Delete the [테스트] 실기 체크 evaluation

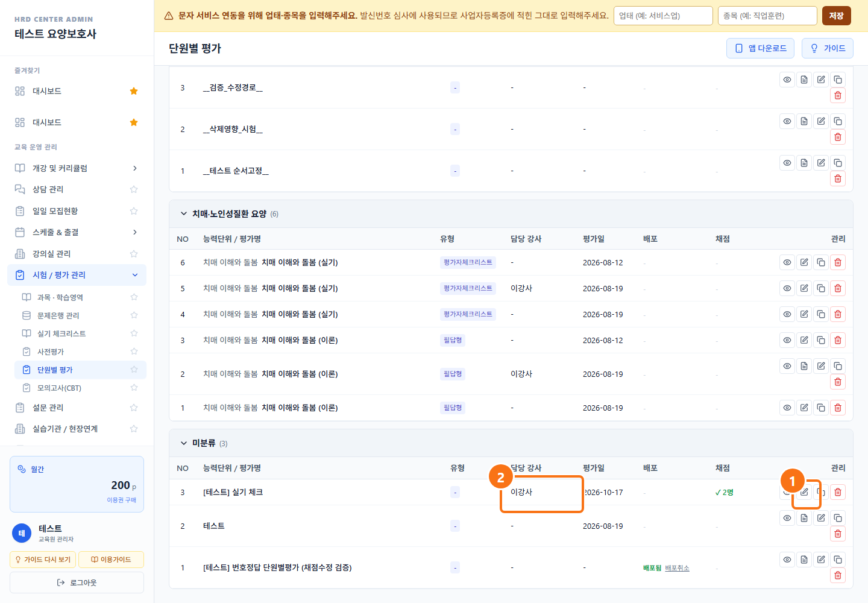click(838, 492)
